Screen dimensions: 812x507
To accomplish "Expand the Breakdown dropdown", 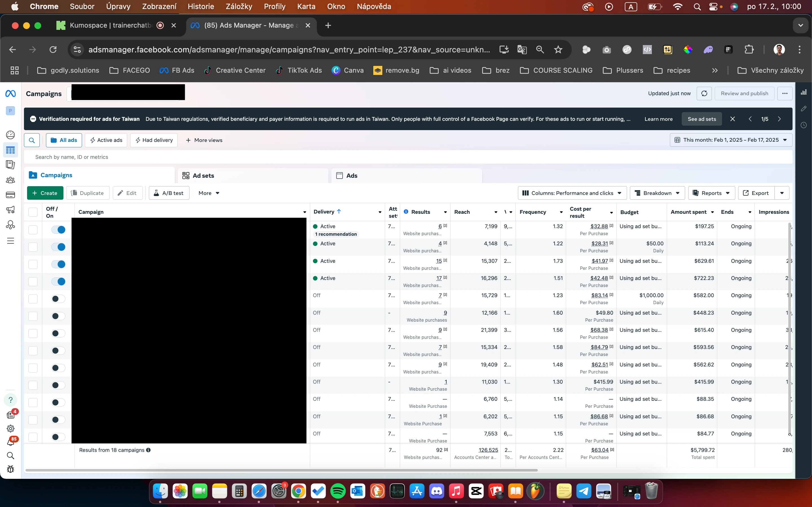I will [x=657, y=193].
